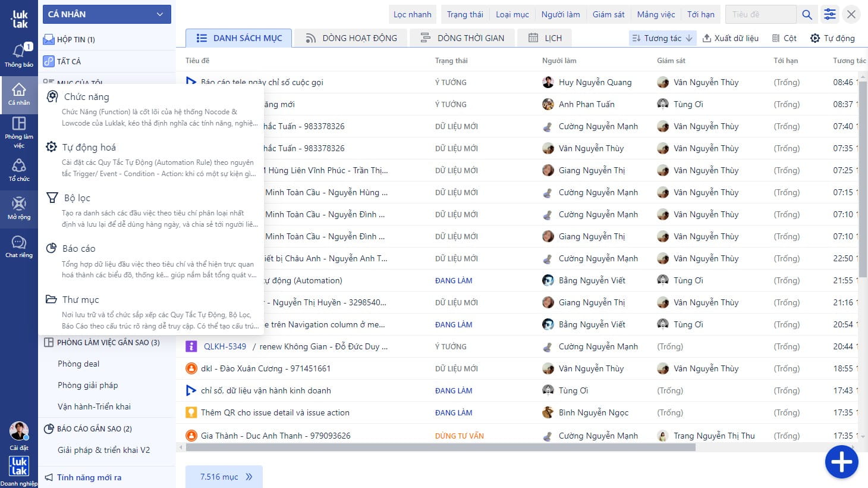The width and height of the screenshot is (868, 488).
Task: Switch to DÒNG HOẠT ĐỘNG tab
Action: [351, 38]
